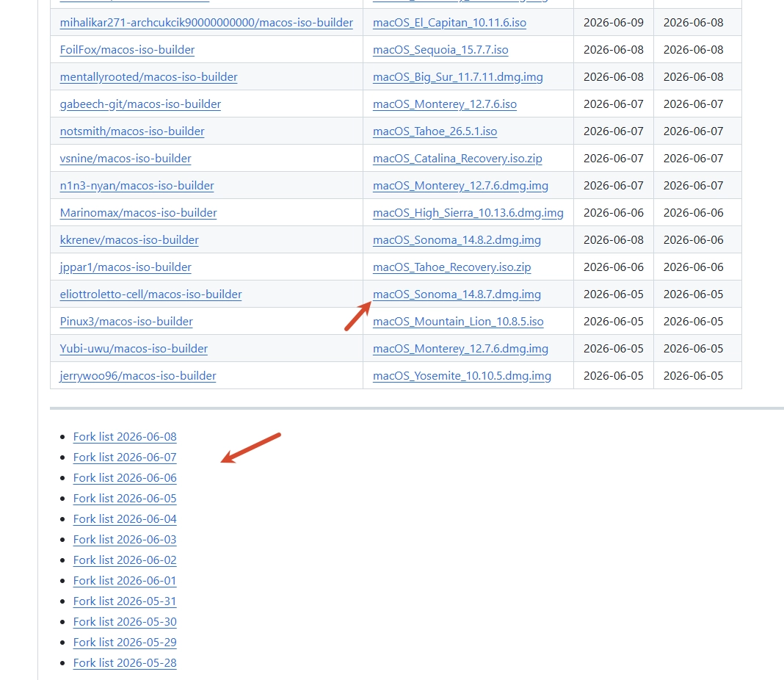784x680 pixels.
Task: Open kkrenev/macos-iso-builder repo
Action: tap(129, 240)
